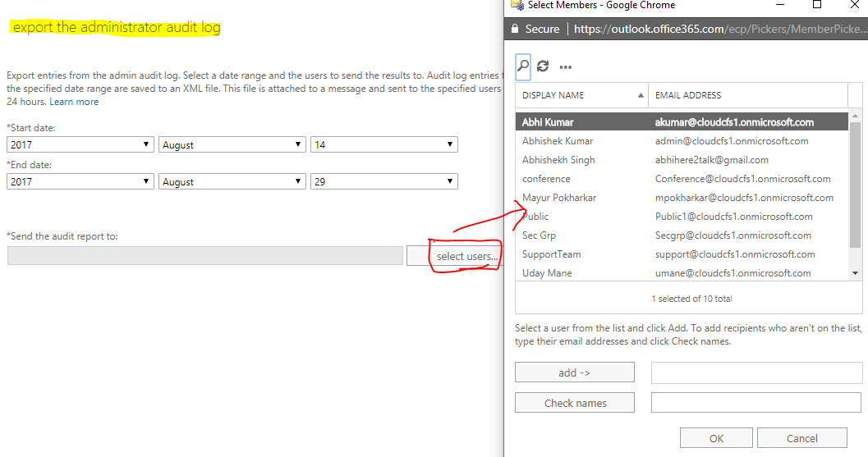Select the conference row
Screen dimensions: 868x457
coord(682,179)
